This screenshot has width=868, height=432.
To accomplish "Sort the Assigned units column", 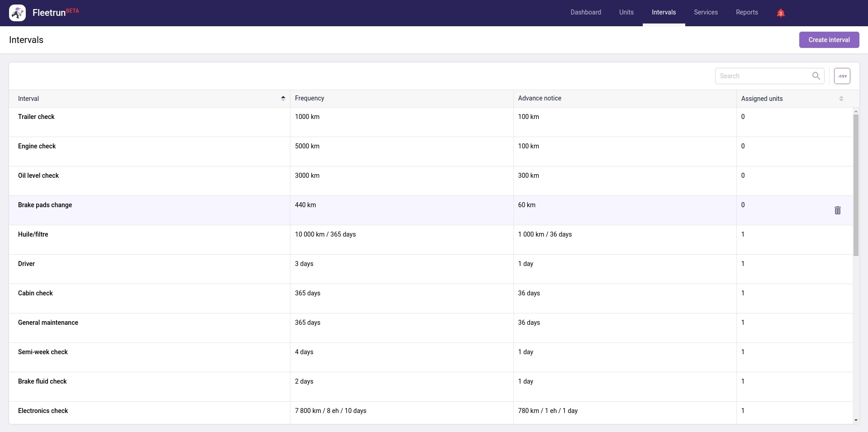I will tap(841, 98).
